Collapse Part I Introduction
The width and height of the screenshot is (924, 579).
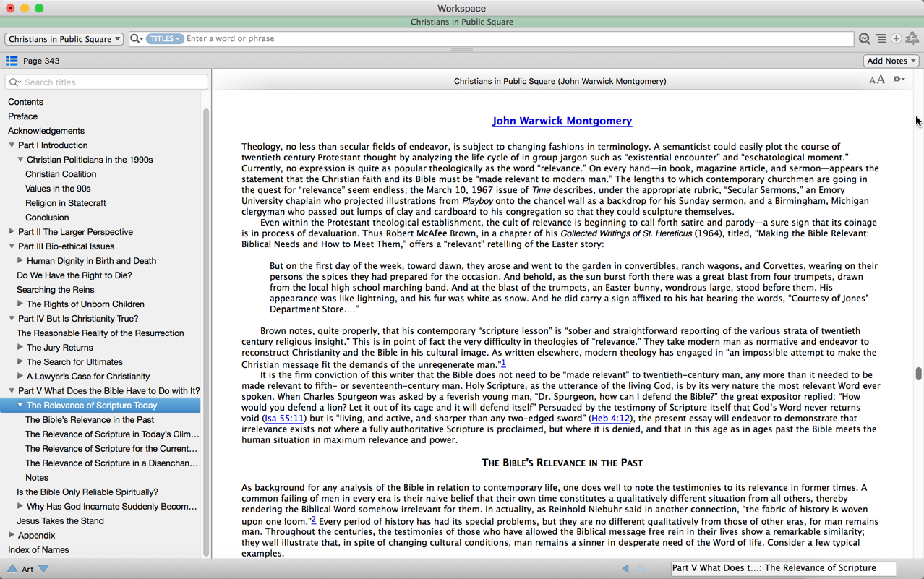(12, 145)
